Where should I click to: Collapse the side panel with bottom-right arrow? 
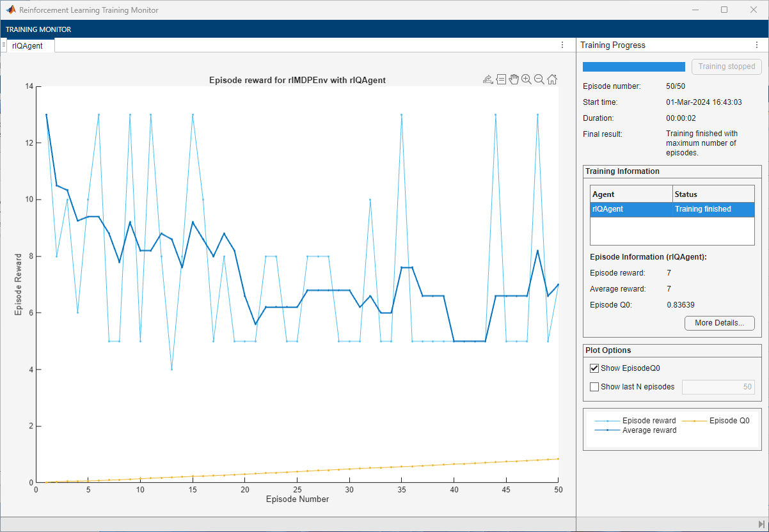(x=761, y=524)
